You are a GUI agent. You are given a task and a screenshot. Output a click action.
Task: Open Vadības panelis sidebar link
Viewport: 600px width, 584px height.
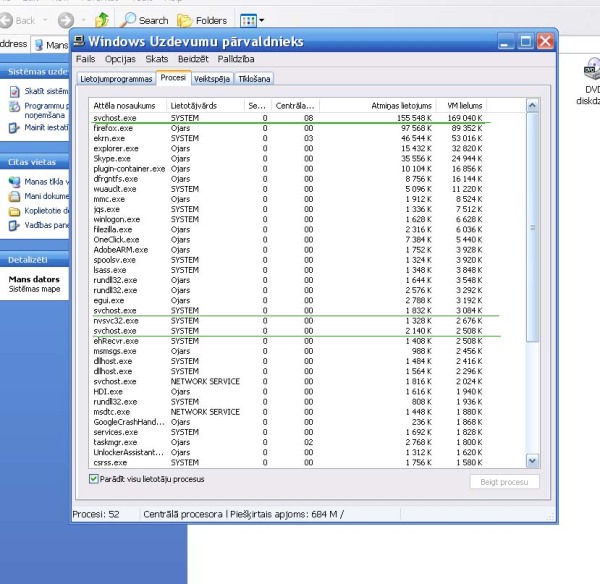coord(46,225)
